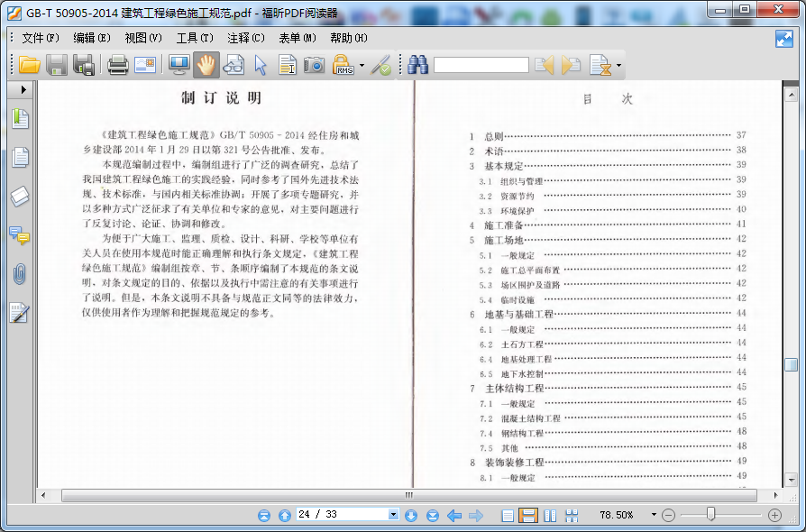
Task: Open the 文件(F) menu
Action: click(41, 38)
